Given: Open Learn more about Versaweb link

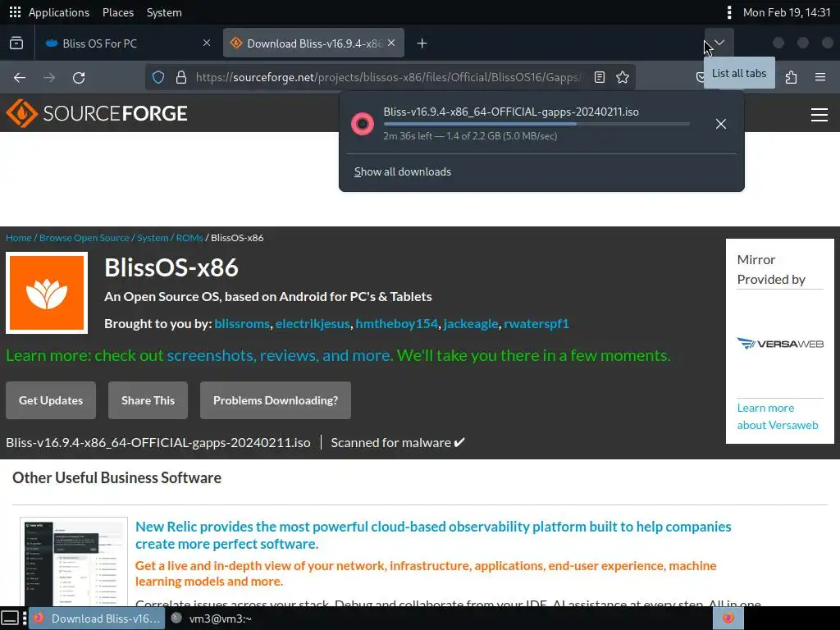Looking at the screenshot, I should (x=778, y=416).
